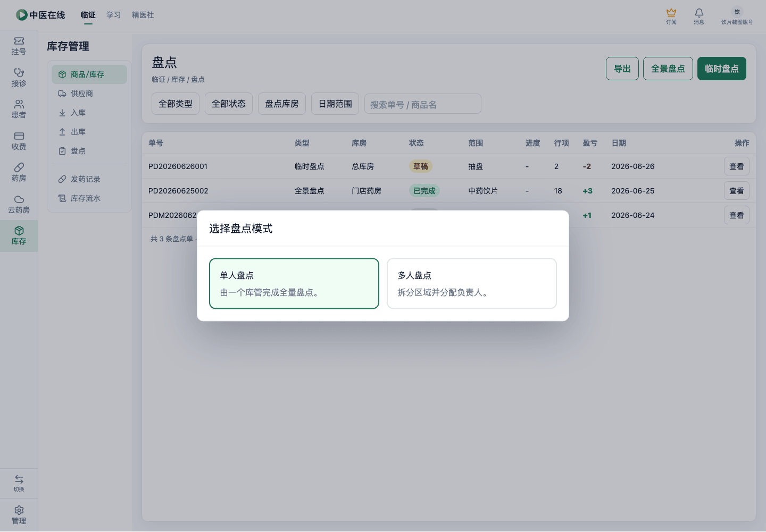Open 药房 pill sidebar item
The width and height of the screenshot is (766, 532).
coord(19,173)
